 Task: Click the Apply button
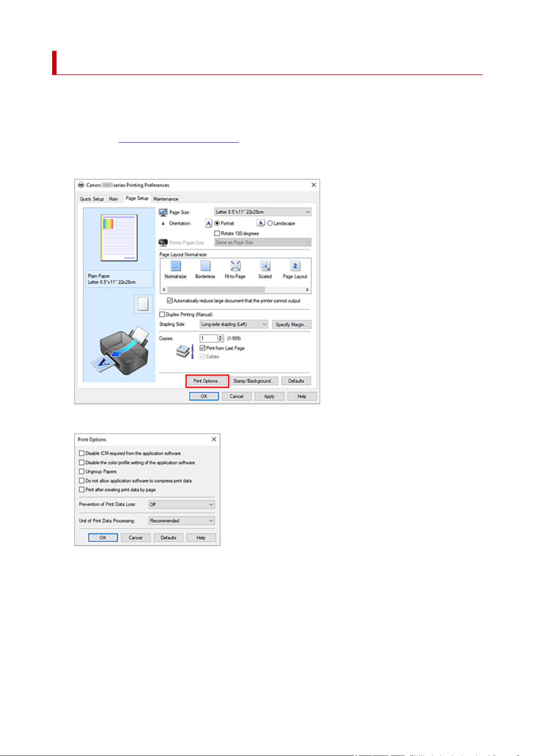pyautogui.click(x=270, y=397)
